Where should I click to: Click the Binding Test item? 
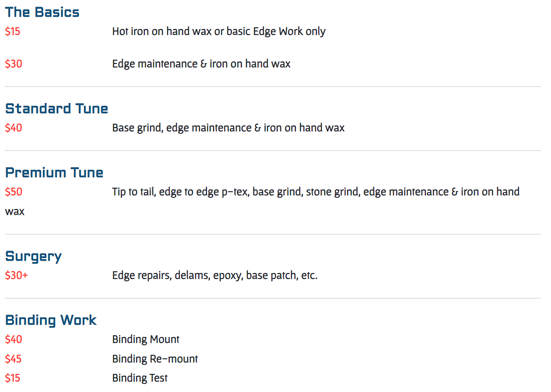tap(140, 378)
